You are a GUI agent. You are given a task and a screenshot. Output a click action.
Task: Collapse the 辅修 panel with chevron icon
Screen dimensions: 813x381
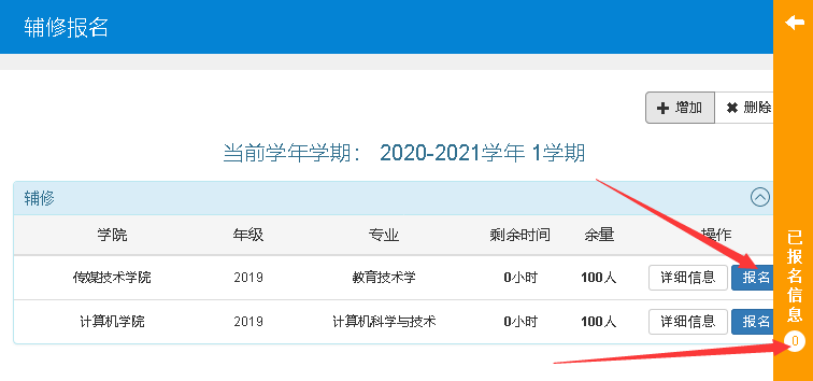pyautogui.click(x=760, y=197)
